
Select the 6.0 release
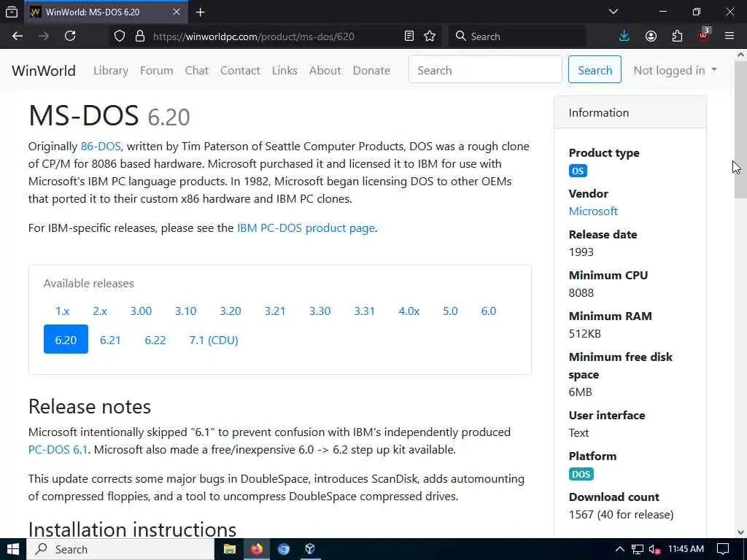point(488,311)
